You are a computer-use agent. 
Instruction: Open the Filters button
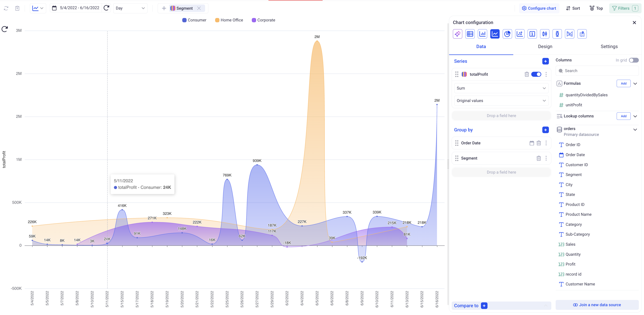[x=624, y=8]
